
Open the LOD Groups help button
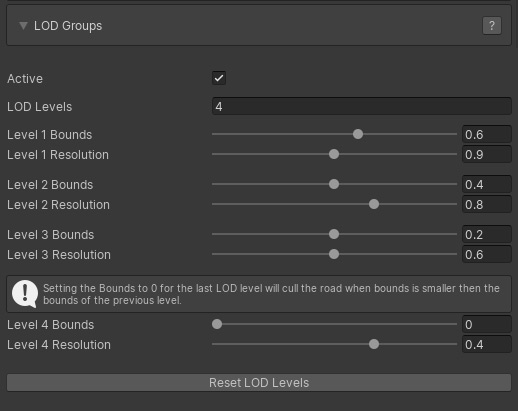(492, 26)
